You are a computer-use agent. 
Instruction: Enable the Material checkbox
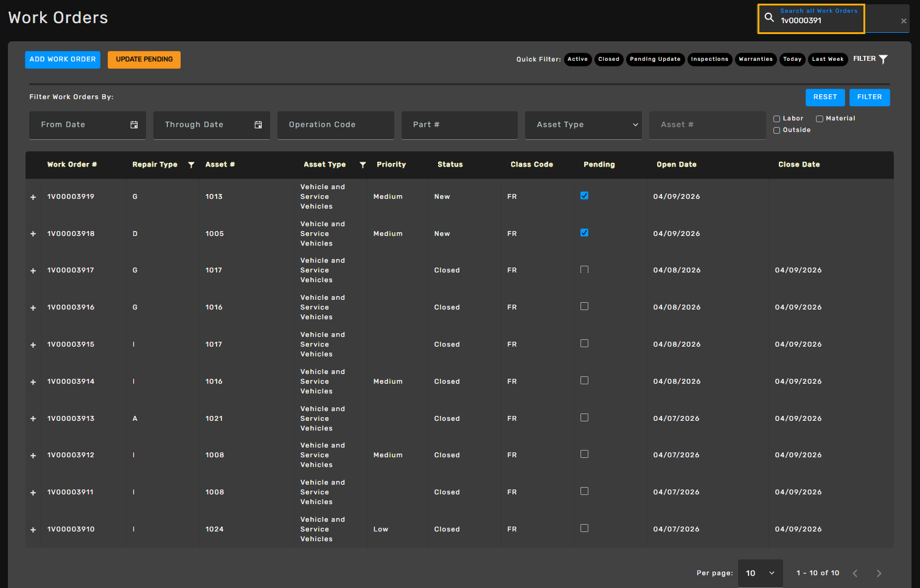click(x=820, y=119)
